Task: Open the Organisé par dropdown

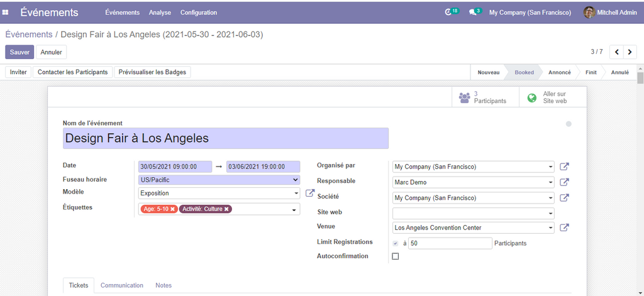Action: coord(550,167)
